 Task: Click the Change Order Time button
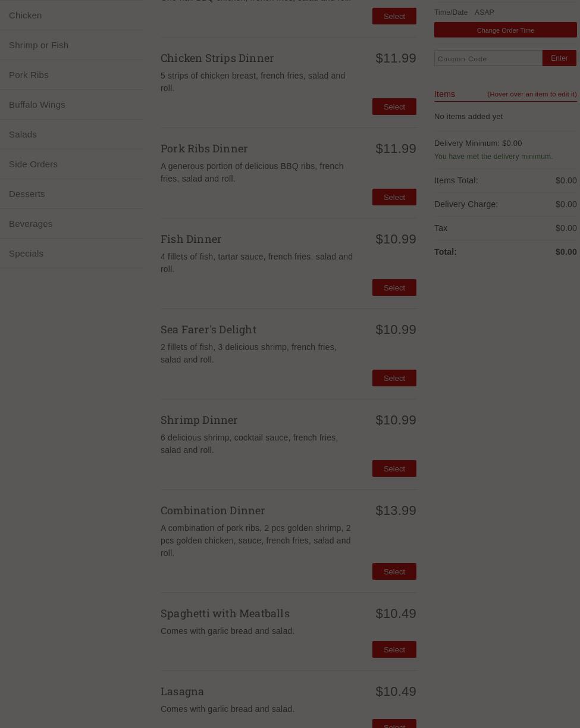505,30
